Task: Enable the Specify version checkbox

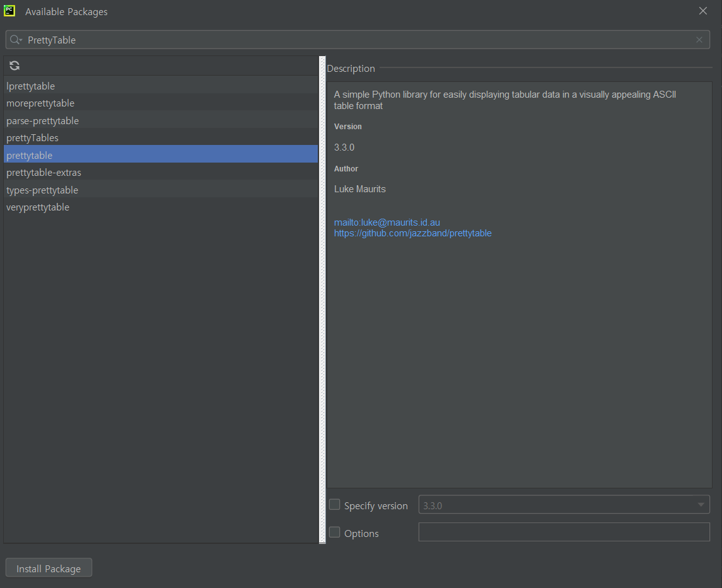Action: coord(335,505)
